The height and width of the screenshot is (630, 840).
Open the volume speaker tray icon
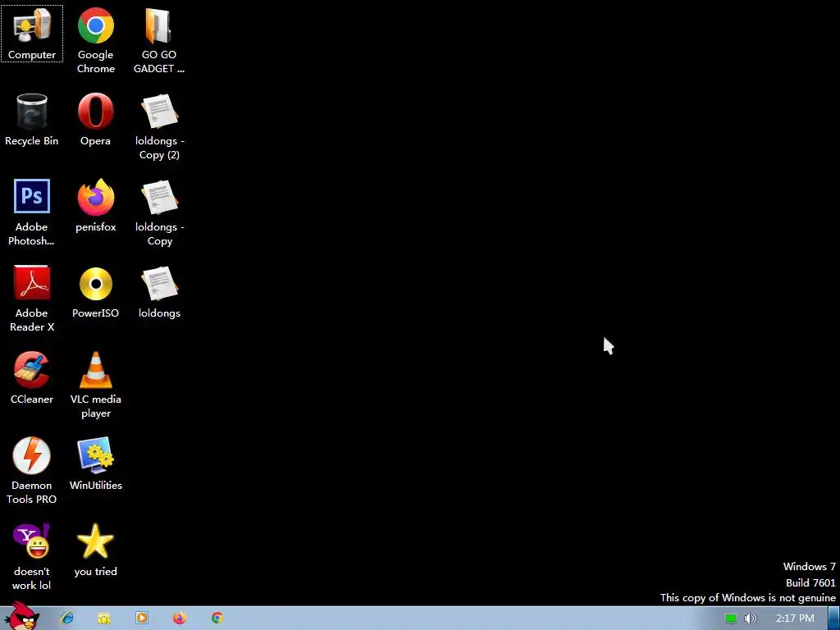point(750,619)
